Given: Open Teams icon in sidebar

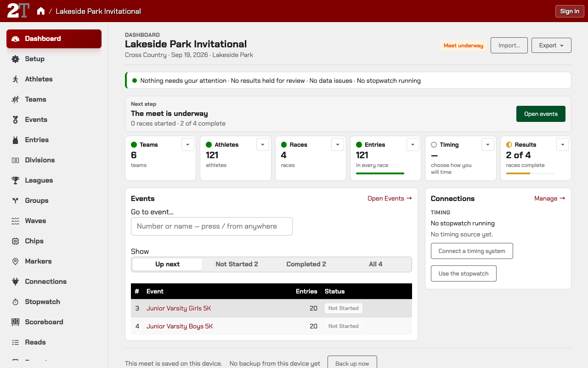Looking at the screenshot, I should tap(16, 99).
